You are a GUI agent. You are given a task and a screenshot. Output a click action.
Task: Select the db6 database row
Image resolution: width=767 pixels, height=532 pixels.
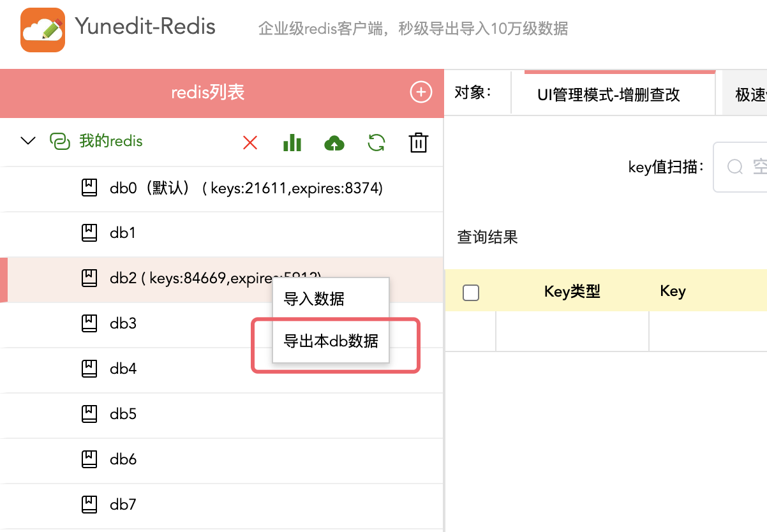[x=221, y=460]
